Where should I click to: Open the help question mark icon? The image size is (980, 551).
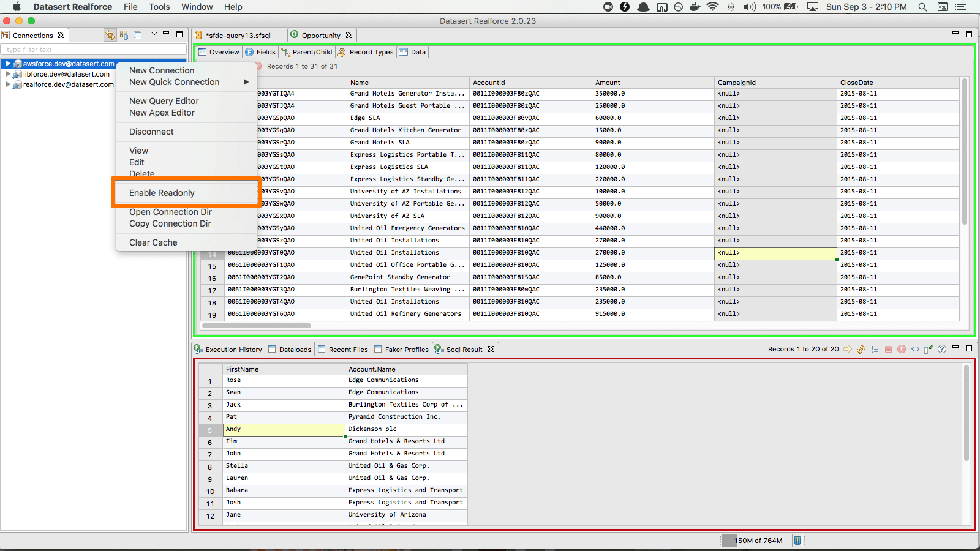pos(942,349)
